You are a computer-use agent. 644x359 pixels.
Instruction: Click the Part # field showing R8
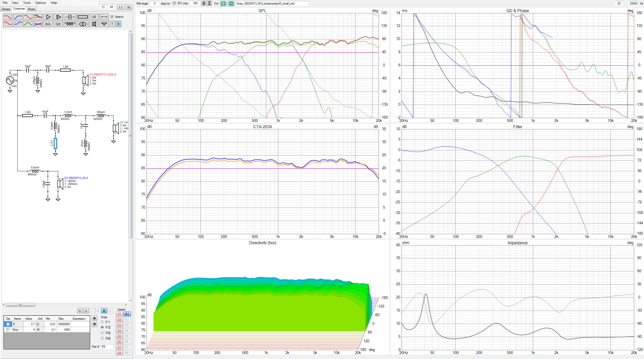click(x=107, y=347)
